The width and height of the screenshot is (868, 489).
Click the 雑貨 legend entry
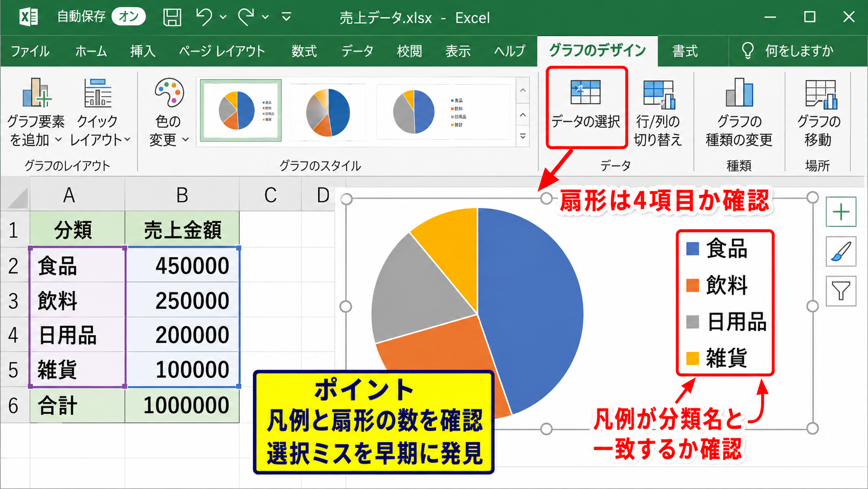(x=717, y=358)
